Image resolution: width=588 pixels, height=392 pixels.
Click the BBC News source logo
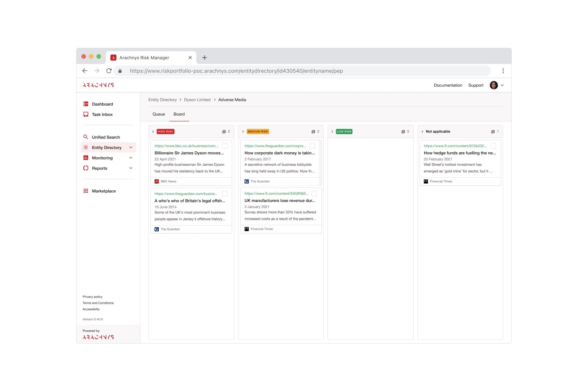pos(157,181)
